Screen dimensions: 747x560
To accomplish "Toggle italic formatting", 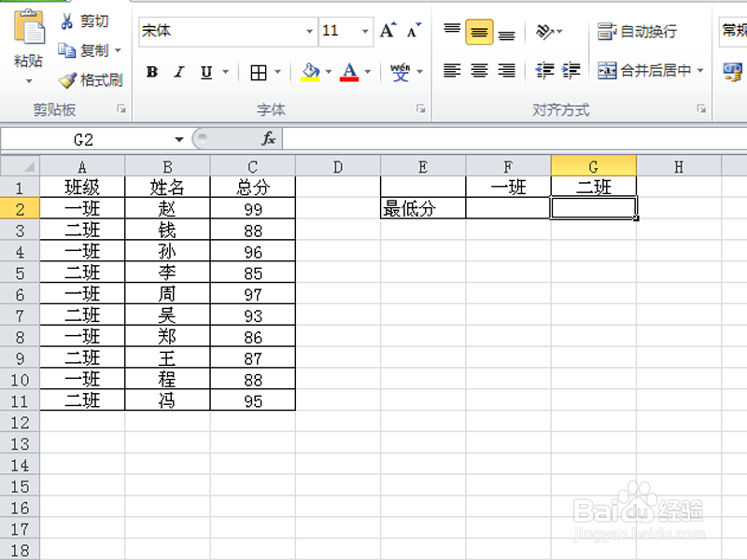I will tap(179, 72).
